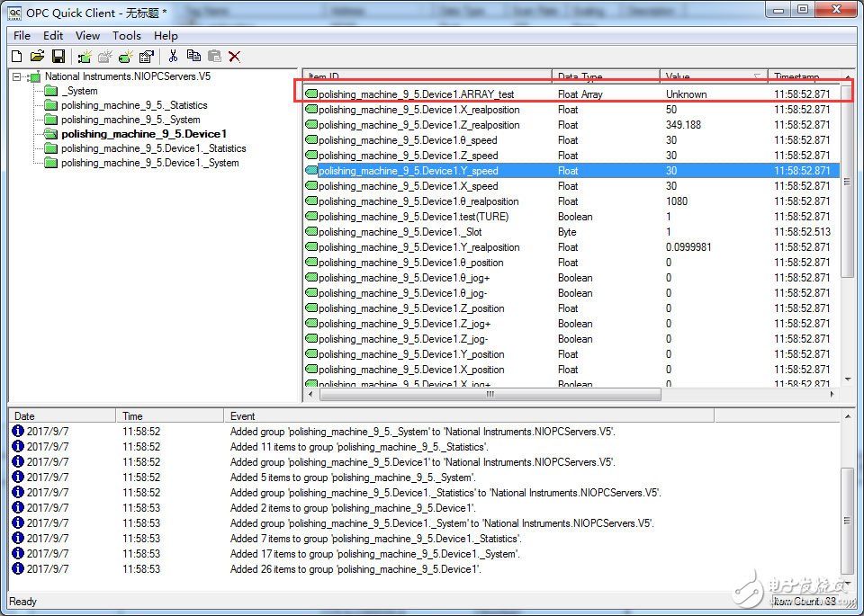Select polishing_machine_9_5.Device1._System group

[150, 163]
